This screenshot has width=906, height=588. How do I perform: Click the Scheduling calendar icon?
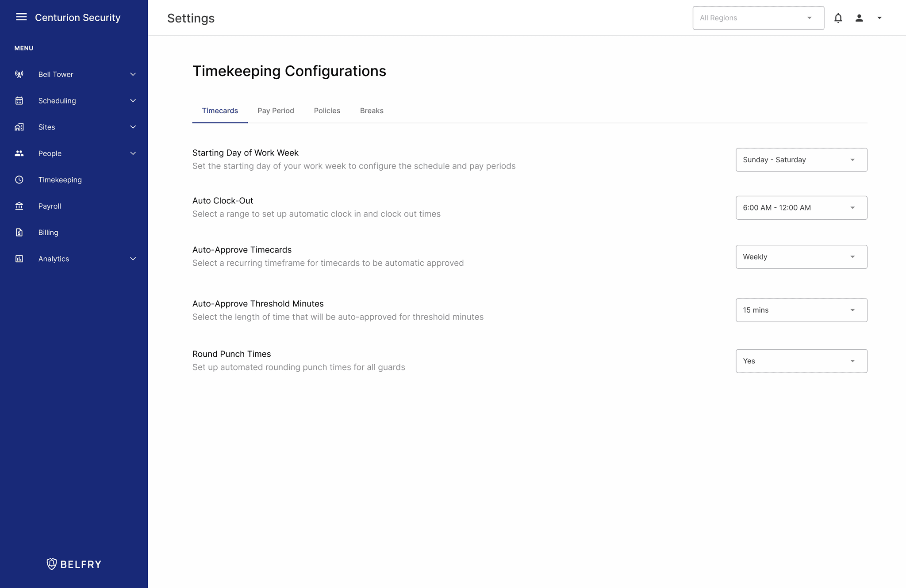19,101
